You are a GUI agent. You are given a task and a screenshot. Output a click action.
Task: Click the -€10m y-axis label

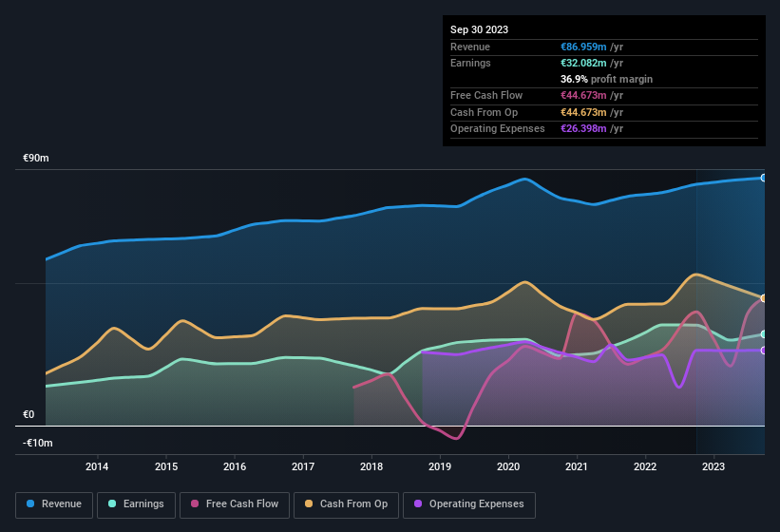(39, 444)
